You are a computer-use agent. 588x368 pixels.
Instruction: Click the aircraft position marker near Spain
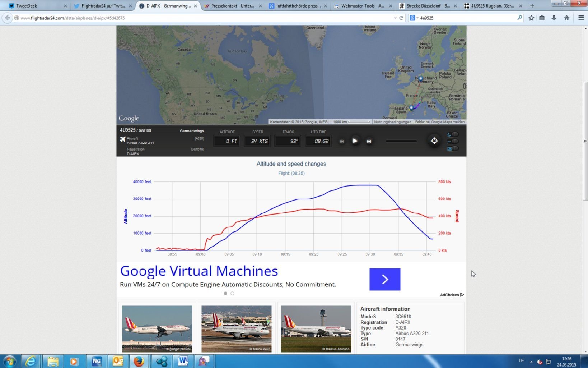(411, 108)
